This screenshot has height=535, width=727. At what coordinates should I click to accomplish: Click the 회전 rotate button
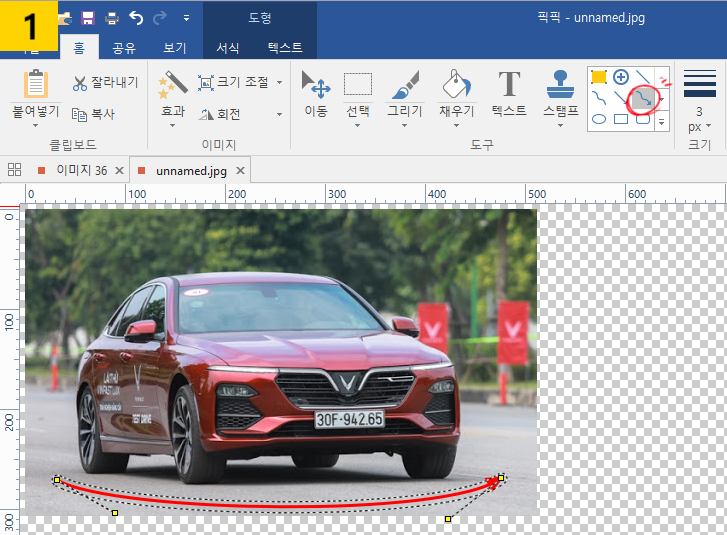coord(219,114)
